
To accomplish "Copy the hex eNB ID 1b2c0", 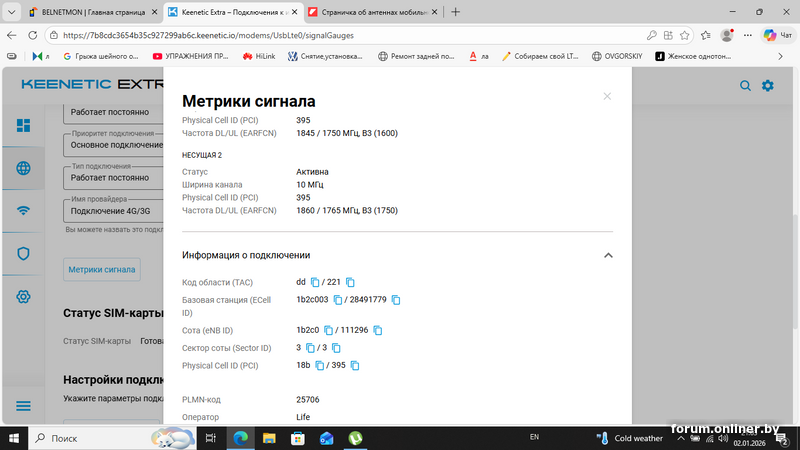I will 328,331.
